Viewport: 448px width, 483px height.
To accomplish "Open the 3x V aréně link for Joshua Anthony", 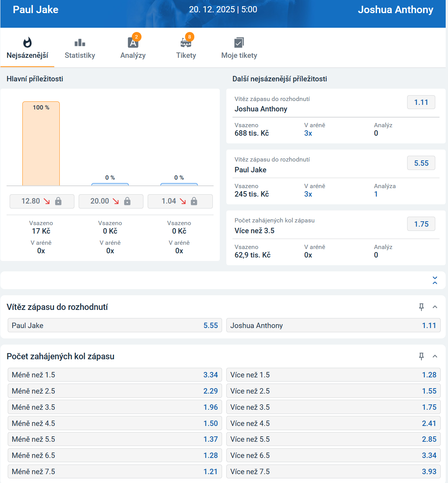I will (308, 133).
